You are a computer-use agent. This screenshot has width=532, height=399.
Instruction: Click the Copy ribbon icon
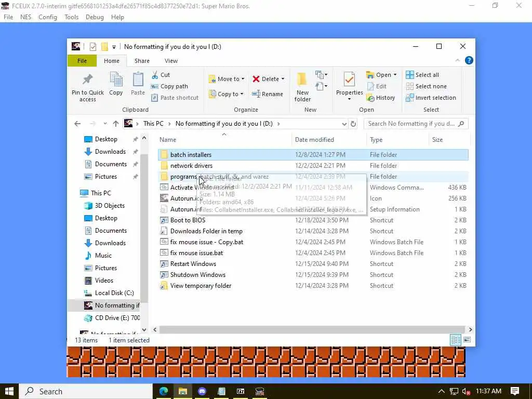click(116, 79)
